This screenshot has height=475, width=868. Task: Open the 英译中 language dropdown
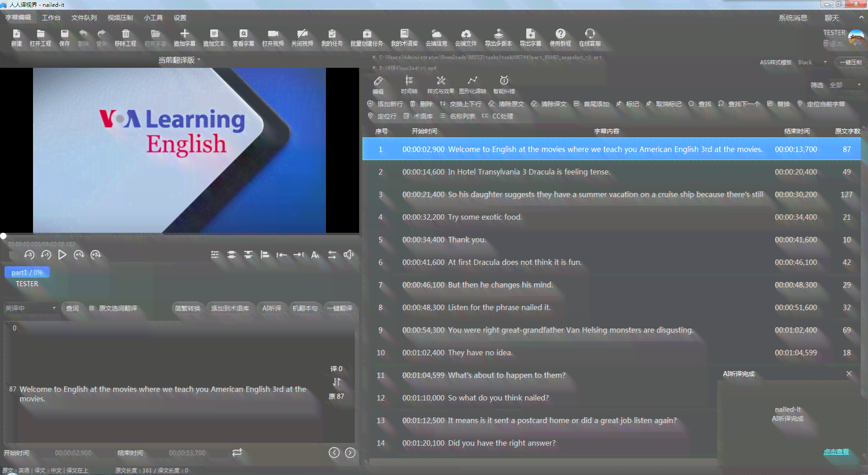(30, 308)
